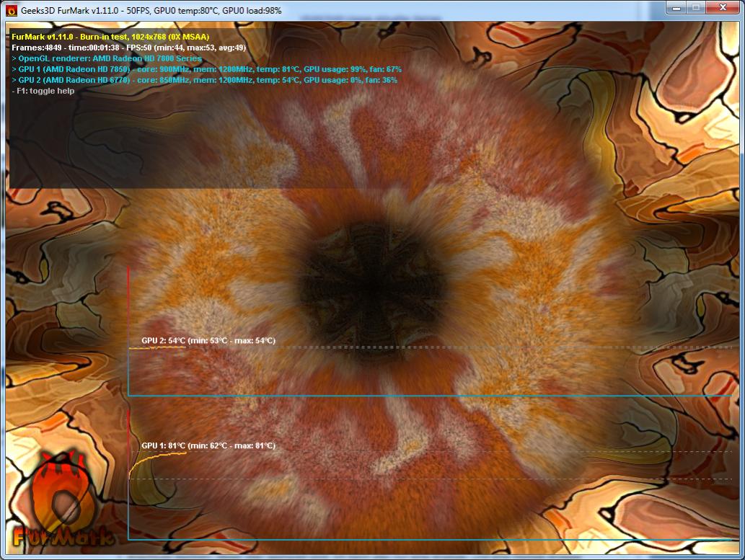Image resolution: width=745 pixels, height=560 pixels.
Task: Click the GPU 1 temperature curve
Action: pos(151,459)
